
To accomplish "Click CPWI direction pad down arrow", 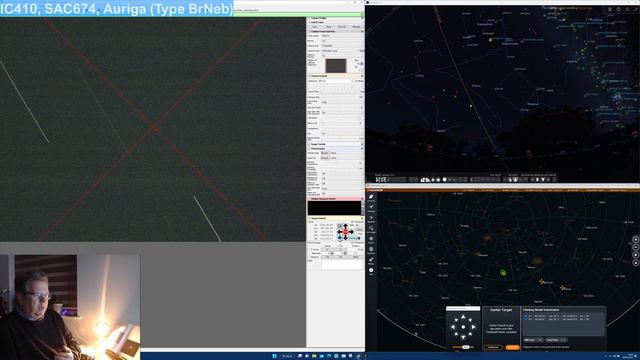I will (x=463, y=337).
